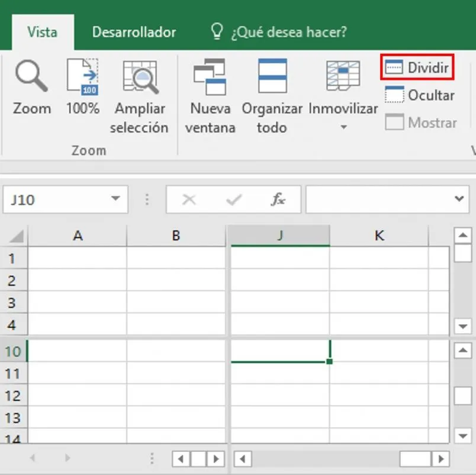The width and height of the screenshot is (476, 475).
Task: Click the formula bar Enter checkmark icon
Action: [x=234, y=200]
